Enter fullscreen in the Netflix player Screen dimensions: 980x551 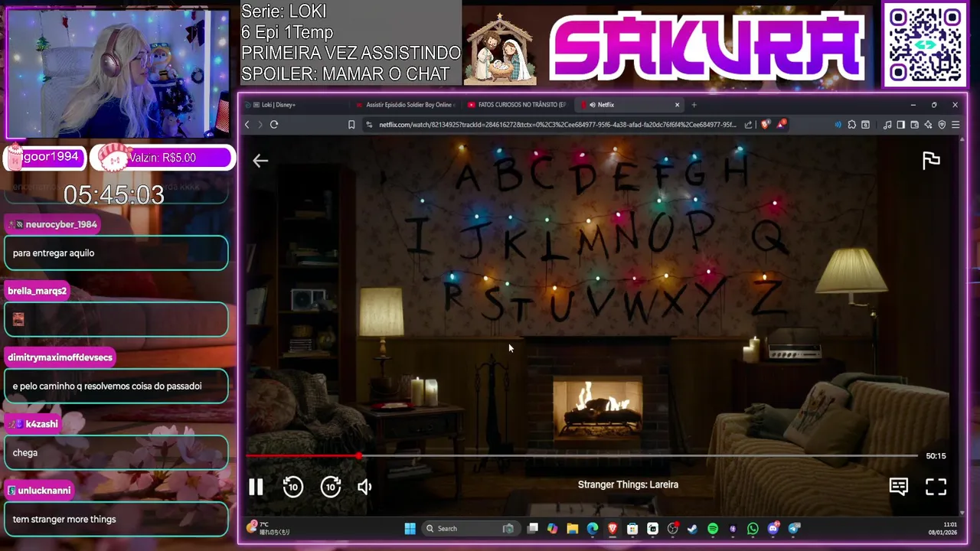click(x=936, y=487)
